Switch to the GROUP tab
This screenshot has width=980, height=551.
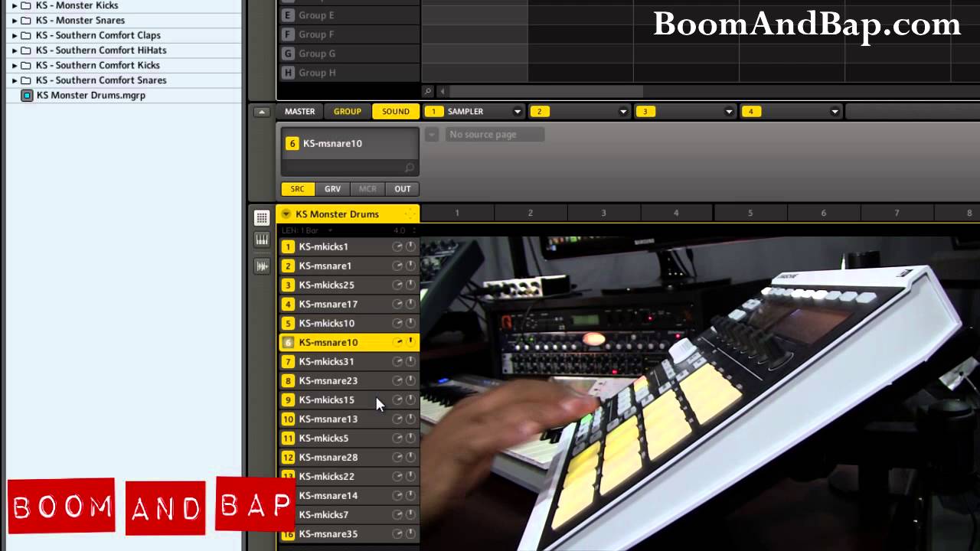(347, 112)
